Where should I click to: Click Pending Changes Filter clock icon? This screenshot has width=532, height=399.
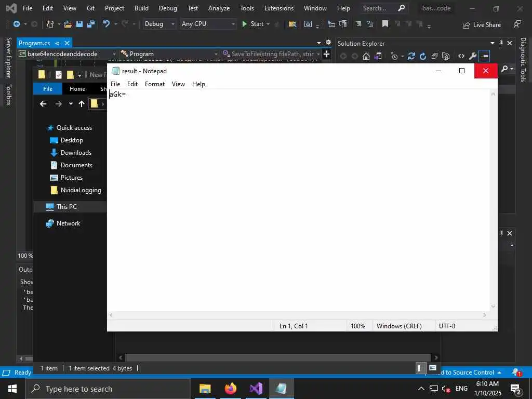click(x=394, y=56)
